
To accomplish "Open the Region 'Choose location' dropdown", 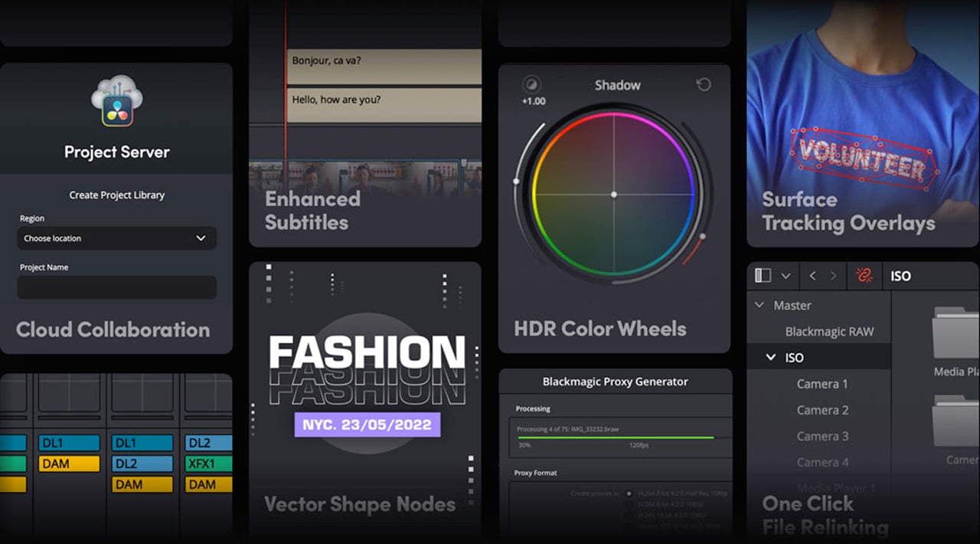I will [x=116, y=238].
